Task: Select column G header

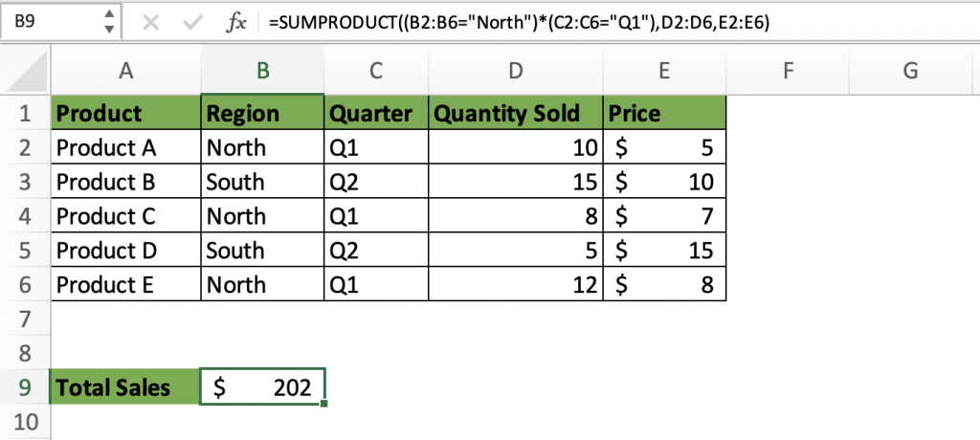Action: 910,71
